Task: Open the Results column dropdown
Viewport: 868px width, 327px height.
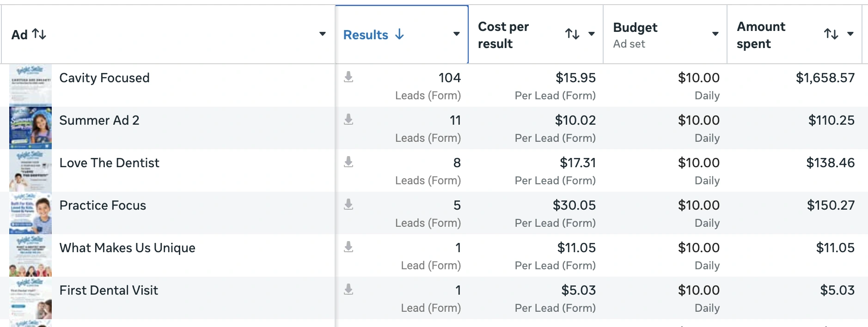Action: (x=456, y=34)
